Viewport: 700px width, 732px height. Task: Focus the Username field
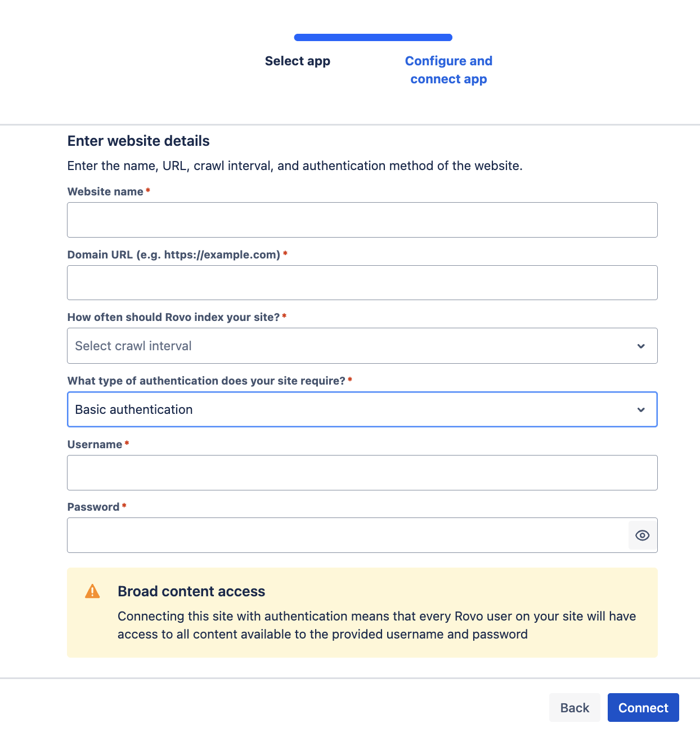[x=362, y=472]
